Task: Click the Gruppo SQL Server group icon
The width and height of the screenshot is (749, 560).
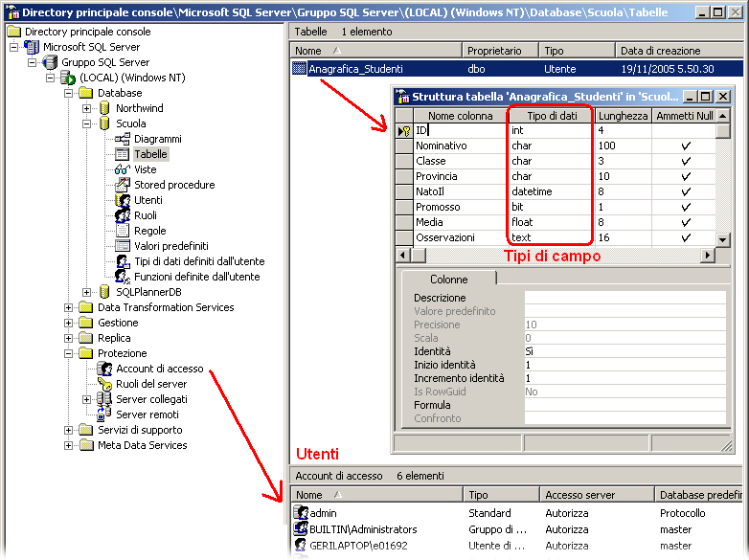Action: pyautogui.click(x=50, y=62)
